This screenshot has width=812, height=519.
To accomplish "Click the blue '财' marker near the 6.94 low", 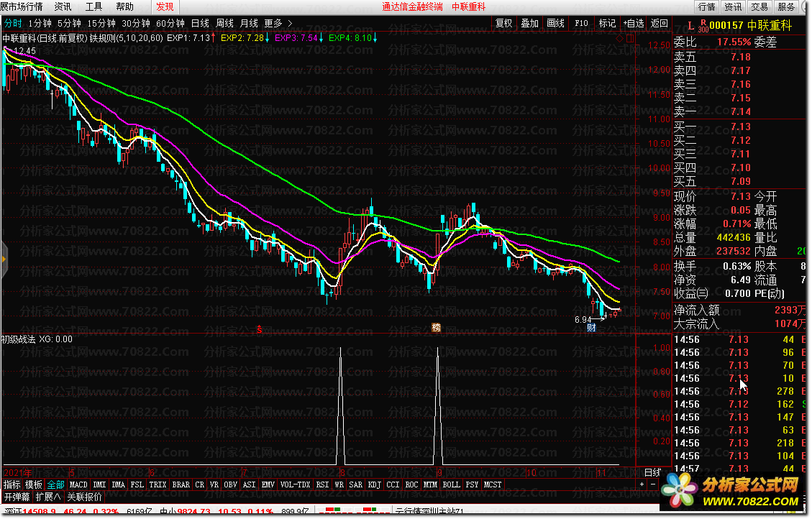I will (591, 328).
